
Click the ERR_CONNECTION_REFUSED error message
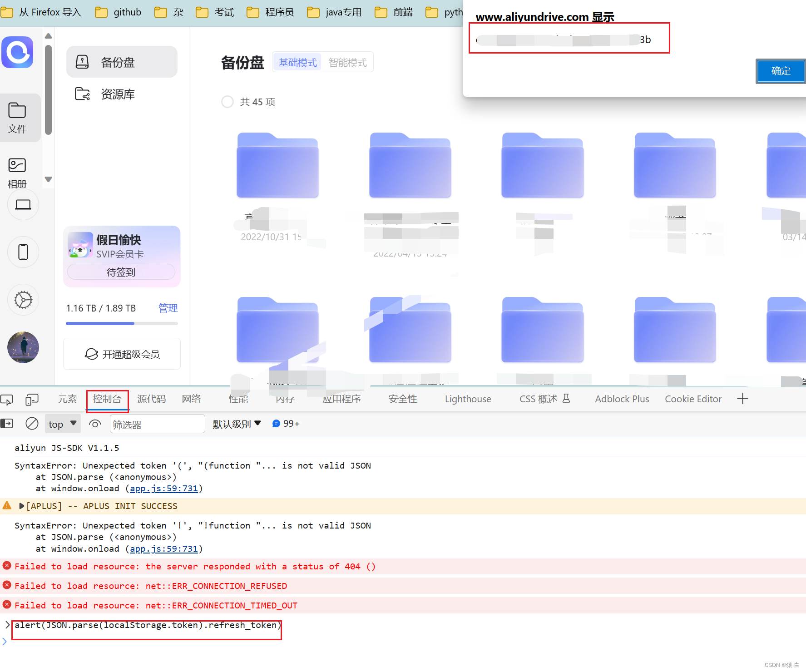click(151, 586)
